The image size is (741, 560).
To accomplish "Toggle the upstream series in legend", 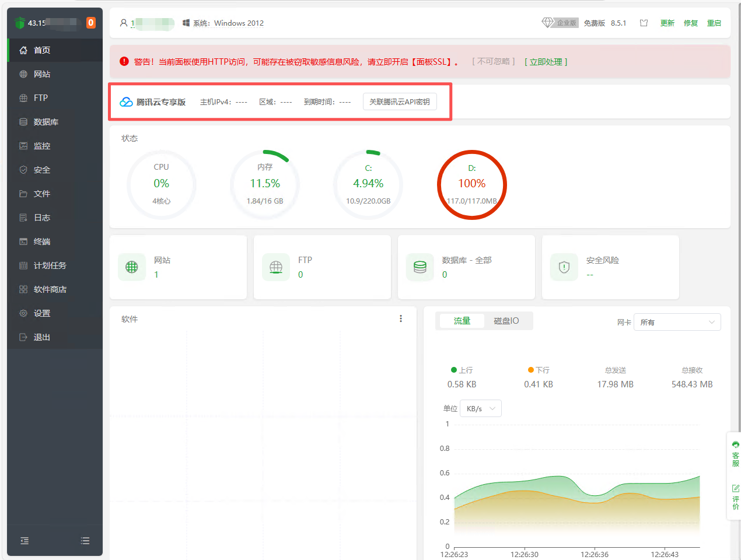I will [x=462, y=370].
